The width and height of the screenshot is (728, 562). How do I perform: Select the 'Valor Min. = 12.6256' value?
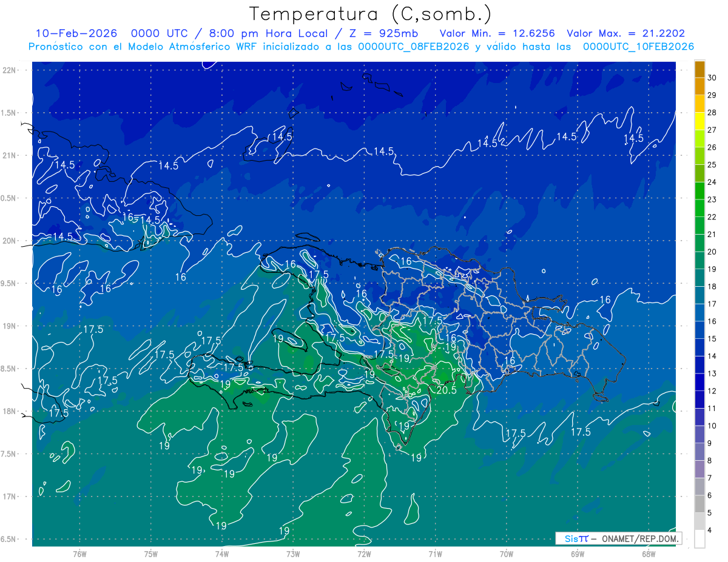[497, 33]
